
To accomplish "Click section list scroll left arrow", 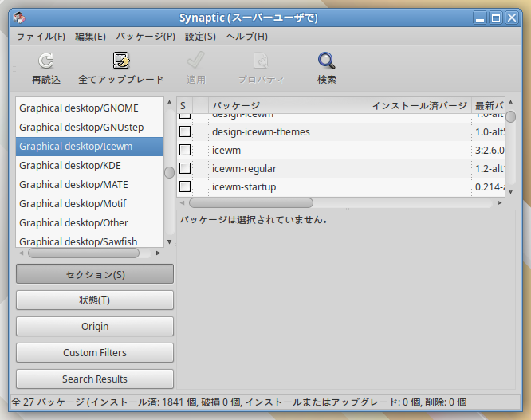I will 21,253.
